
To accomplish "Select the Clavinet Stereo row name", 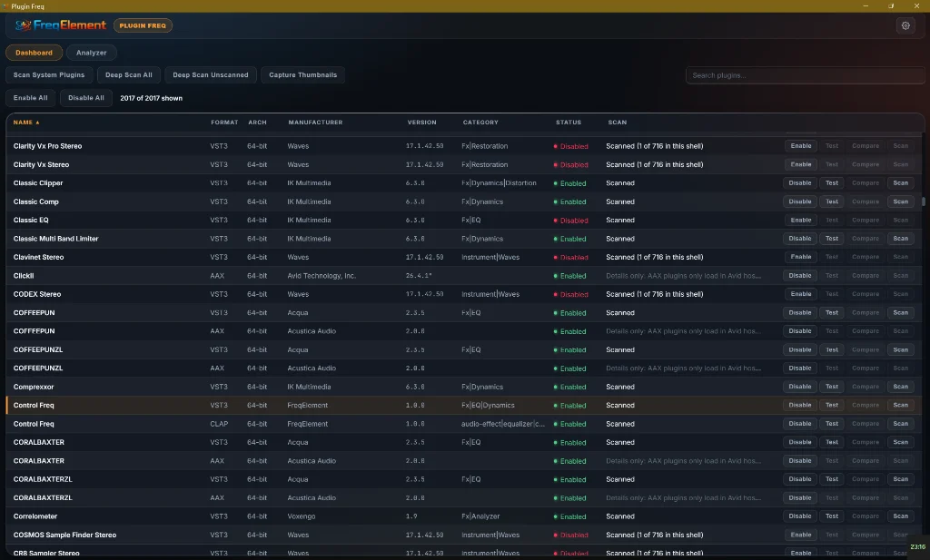I will point(38,257).
